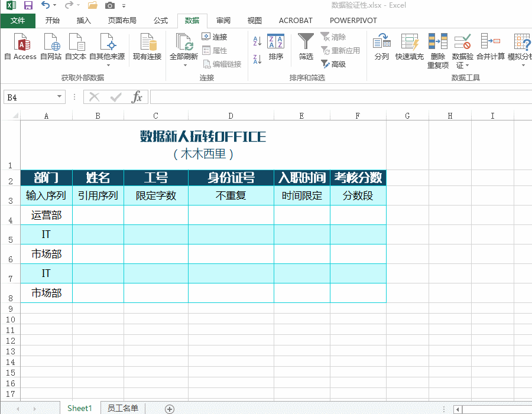Screen dimensions: 532x414
Task: Click the Name Box showing B4
Action: click(30, 97)
